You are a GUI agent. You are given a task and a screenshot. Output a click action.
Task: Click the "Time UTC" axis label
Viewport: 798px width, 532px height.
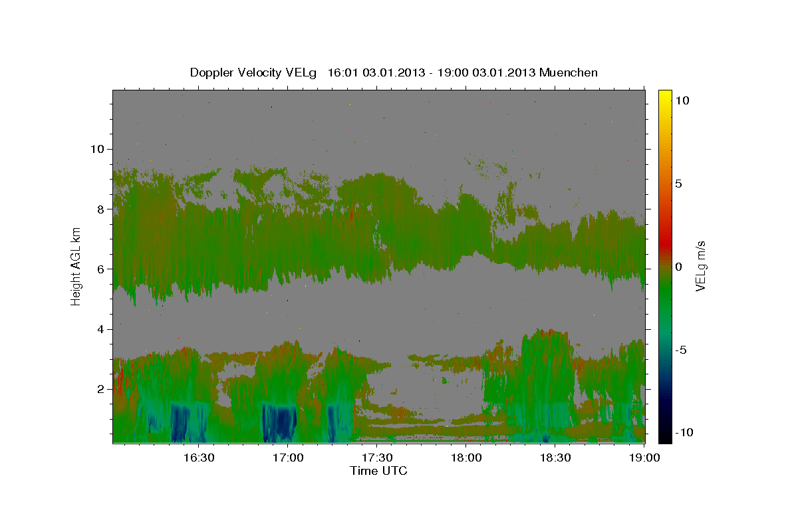[x=378, y=471]
